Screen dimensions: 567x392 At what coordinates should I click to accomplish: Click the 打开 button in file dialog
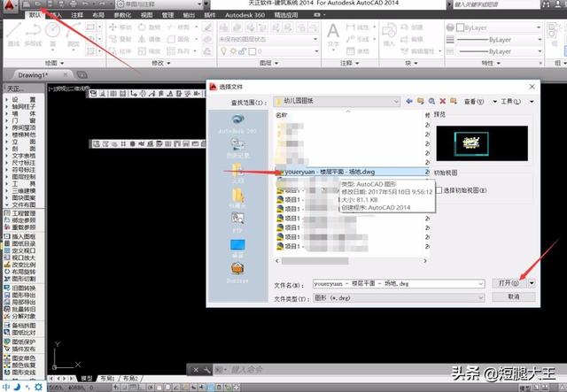[x=509, y=283]
